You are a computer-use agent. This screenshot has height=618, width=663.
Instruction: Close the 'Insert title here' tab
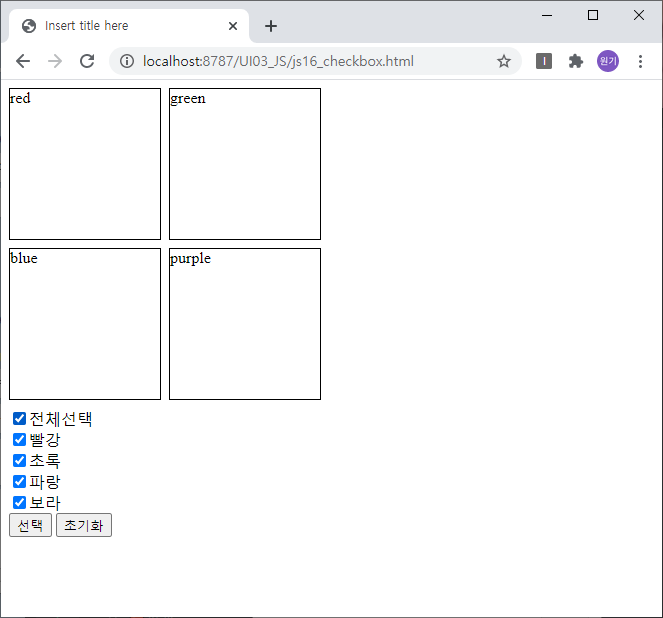[x=233, y=26]
